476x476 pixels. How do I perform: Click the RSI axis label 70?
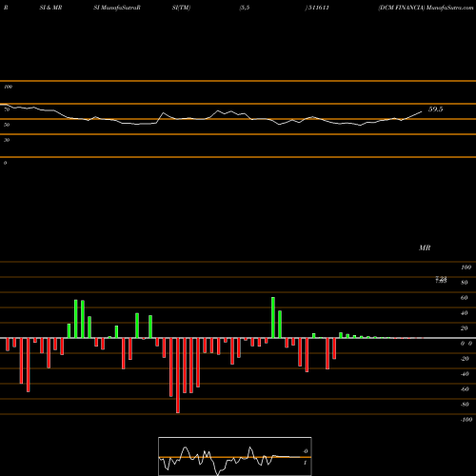7,109
